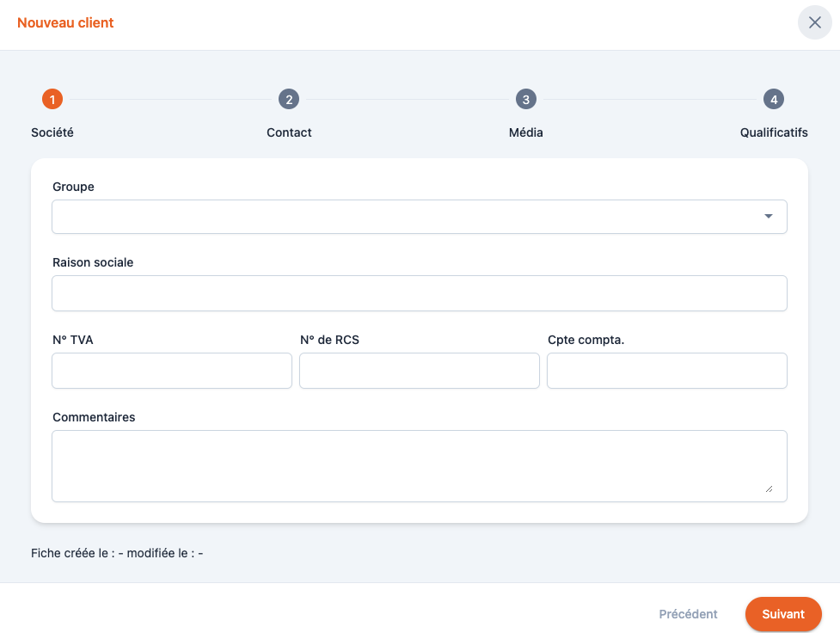Select the N° de RCS input
The width and height of the screenshot is (840, 633).
(x=420, y=371)
